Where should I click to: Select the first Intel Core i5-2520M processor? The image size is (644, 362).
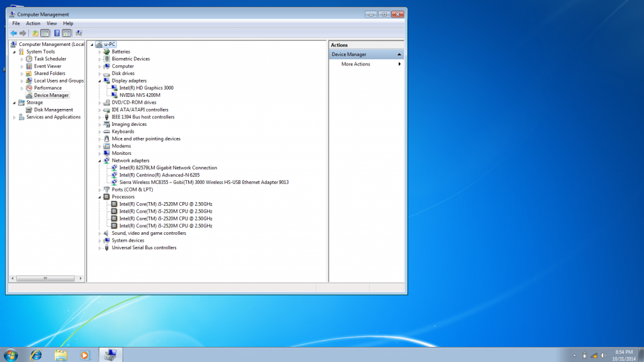pos(165,204)
